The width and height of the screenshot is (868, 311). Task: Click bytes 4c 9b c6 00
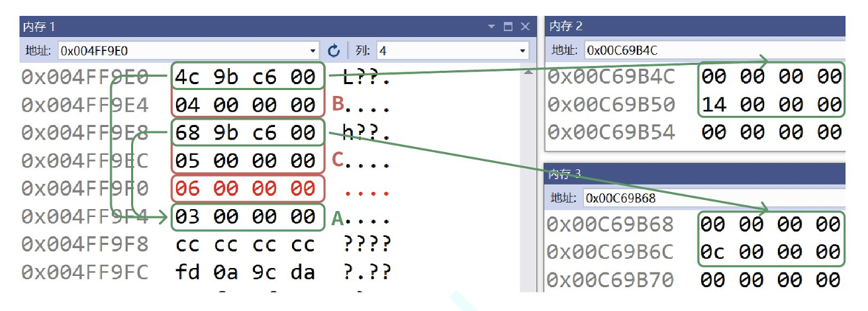point(246,77)
